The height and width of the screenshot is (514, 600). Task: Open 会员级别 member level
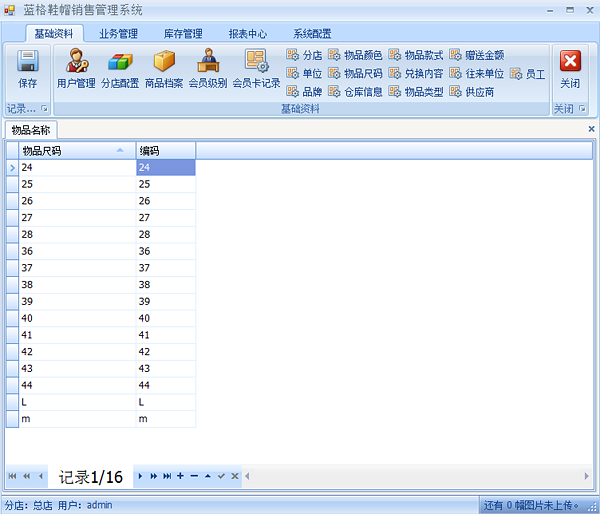tap(208, 68)
